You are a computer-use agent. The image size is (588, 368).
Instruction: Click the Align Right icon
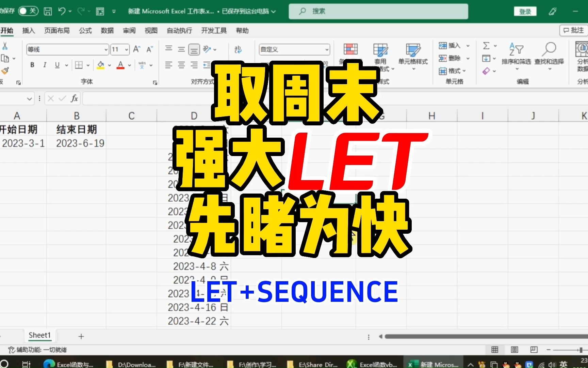194,65
